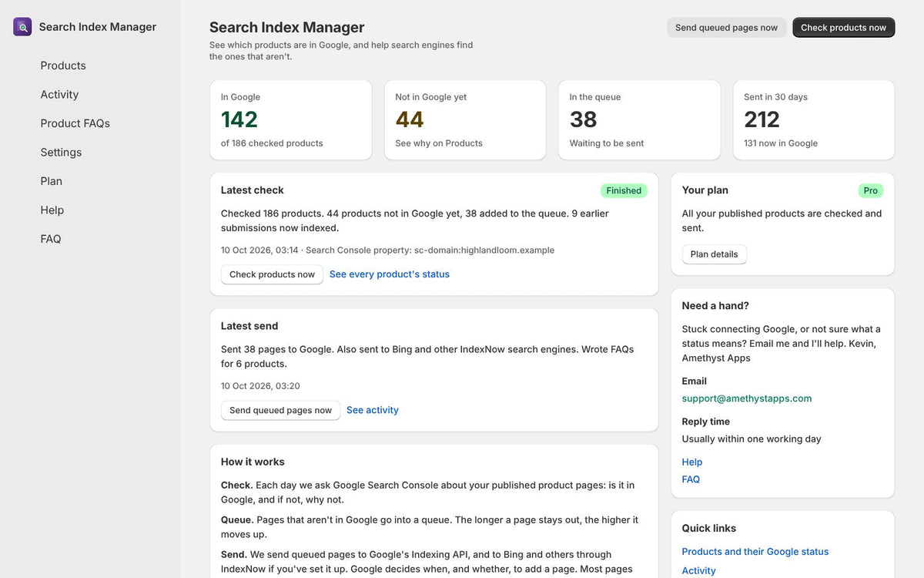Click the Quick links heading
The height and width of the screenshot is (578, 924).
tap(709, 529)
